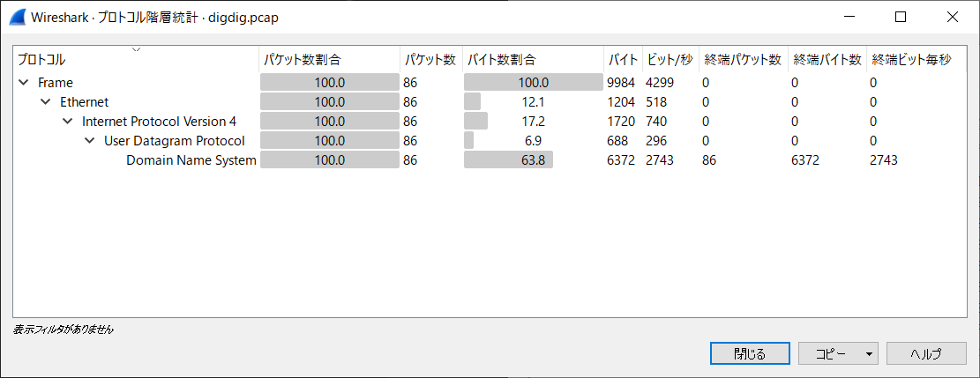Click the 閉じる button
The width and height of the screenshot is (980, 378).
click(x=749, y=354)
